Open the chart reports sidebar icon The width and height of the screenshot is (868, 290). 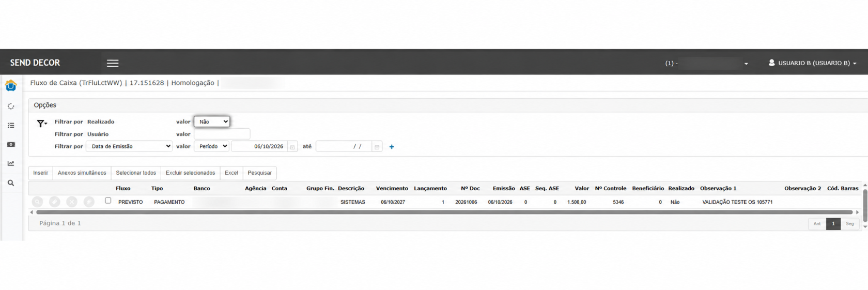point(11,163)
